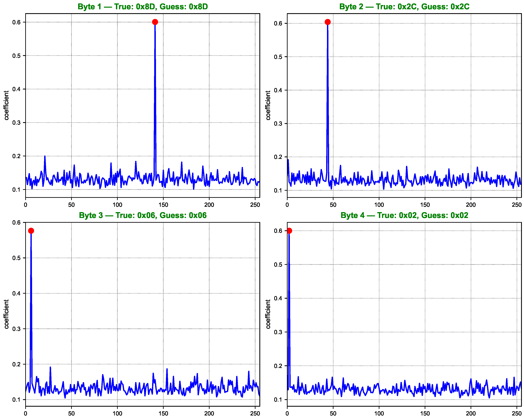Image resolution: width=524 pixels, height=420 pixels.
Task: Click the red peak marker in Byte 3 plot
Action: 31,231
